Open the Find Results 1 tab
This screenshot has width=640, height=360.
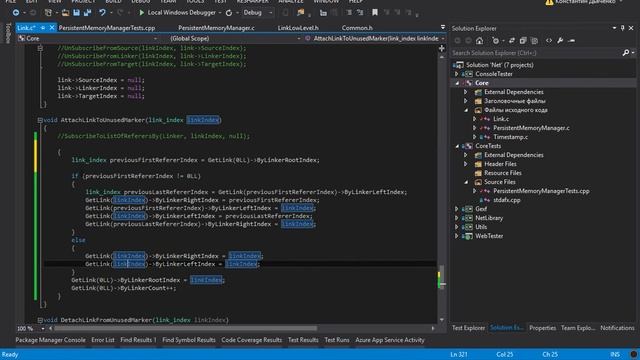138,340
